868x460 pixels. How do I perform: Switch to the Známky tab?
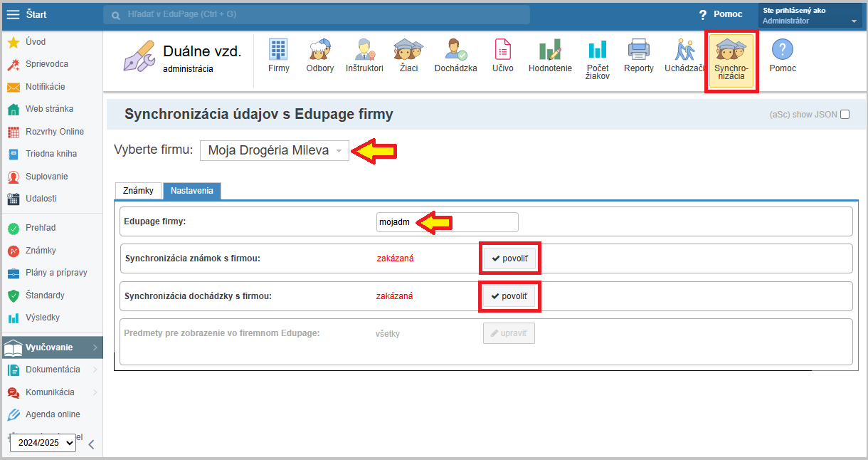pyautogui.click(x=138, y=191)
